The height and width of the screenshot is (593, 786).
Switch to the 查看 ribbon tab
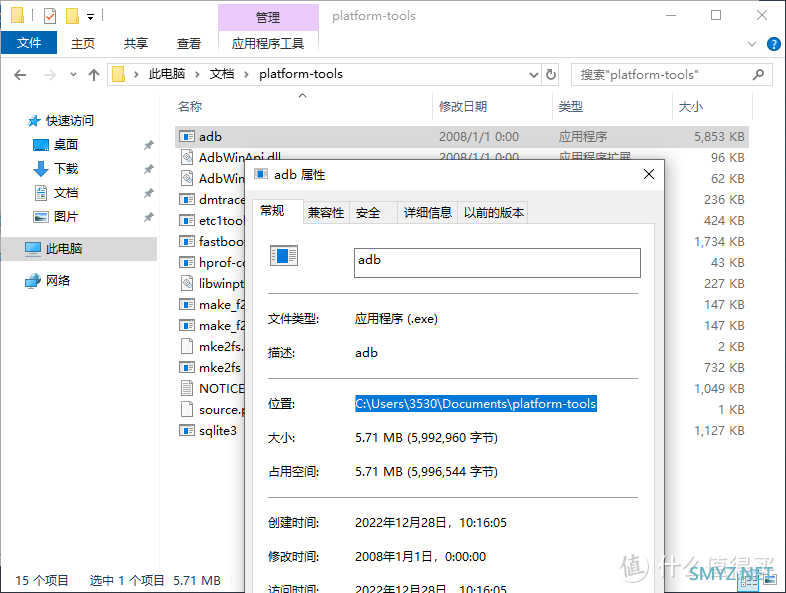(189, 44)
